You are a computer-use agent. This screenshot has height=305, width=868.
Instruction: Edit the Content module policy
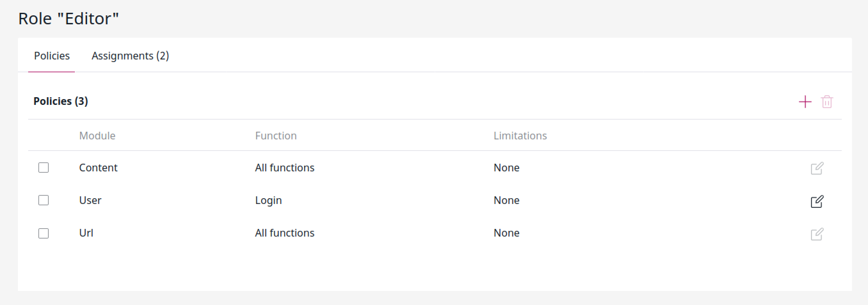pyautogui.click(x=817, y=168)
